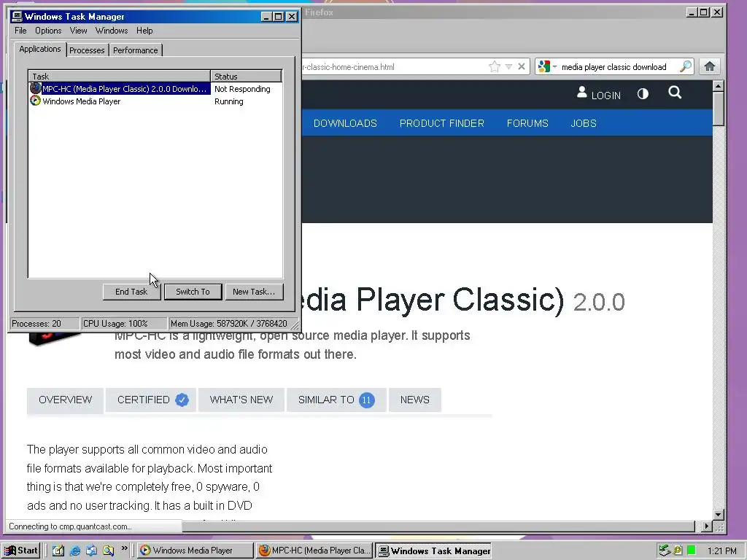Click the End Task button
The image size is (747, 560).
click(x=131, y=292)
